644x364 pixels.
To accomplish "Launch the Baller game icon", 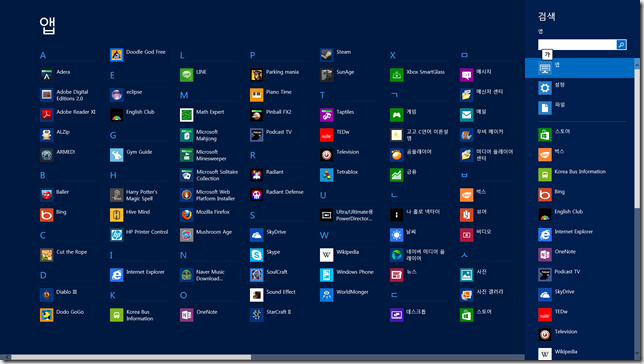I will pyautogui.click(x=46, y=195).
